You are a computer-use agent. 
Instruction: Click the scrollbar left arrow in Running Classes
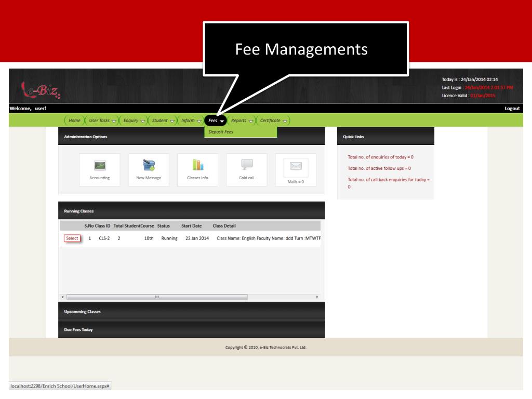point(63,297)
